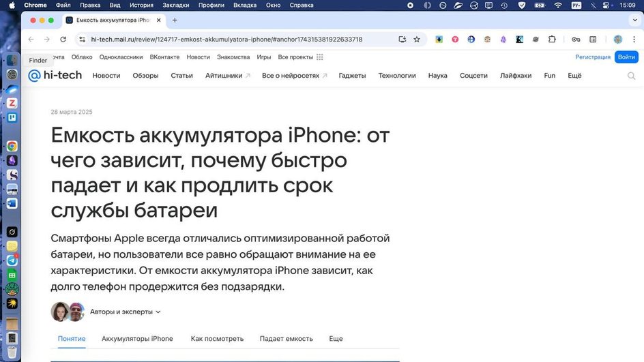Open the Файл menu
The height and width of the screenshot is (362, 644).
[63, 5]
